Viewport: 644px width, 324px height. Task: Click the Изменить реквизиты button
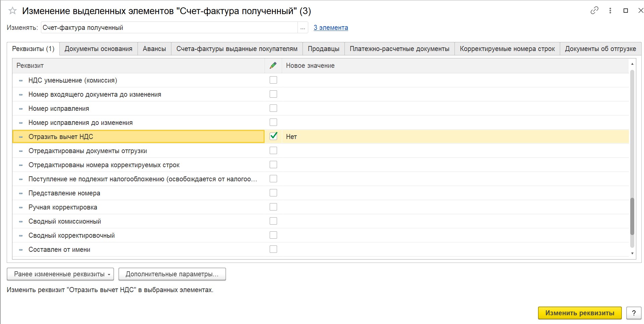pyautogui.click(x=580, y=313)
